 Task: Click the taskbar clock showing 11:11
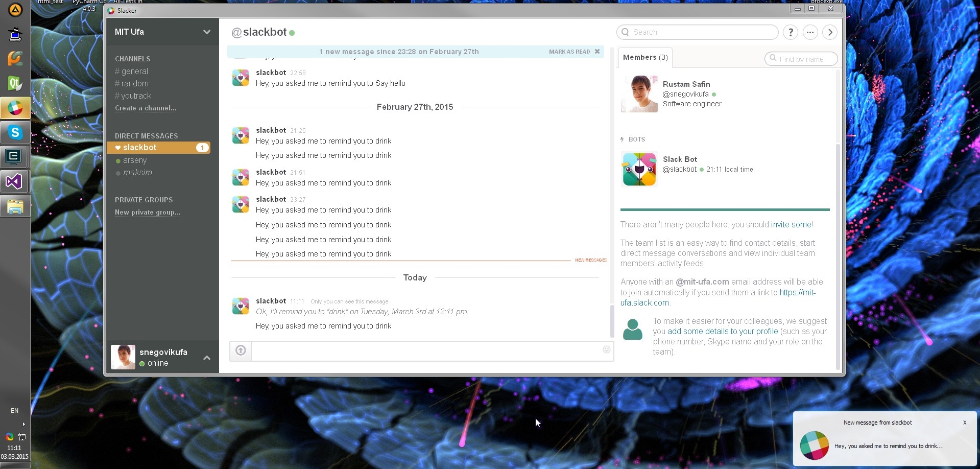(x=14, y=448)
